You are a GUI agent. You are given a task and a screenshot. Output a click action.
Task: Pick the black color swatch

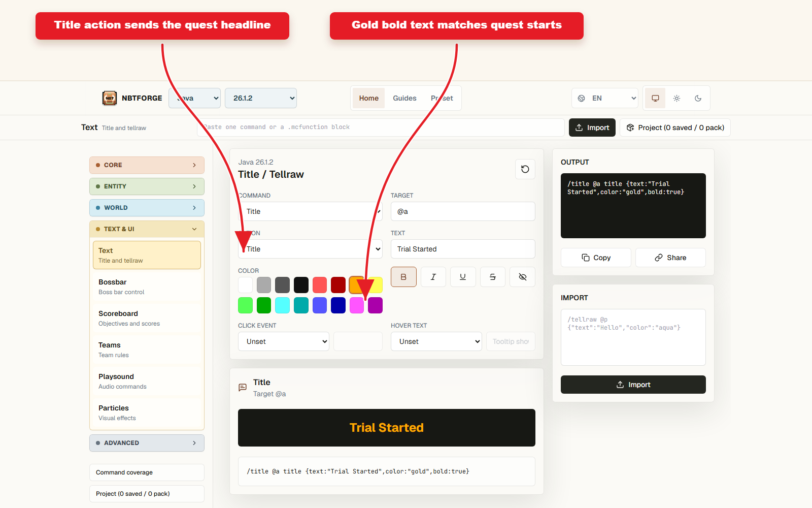[x=301, y=285]
